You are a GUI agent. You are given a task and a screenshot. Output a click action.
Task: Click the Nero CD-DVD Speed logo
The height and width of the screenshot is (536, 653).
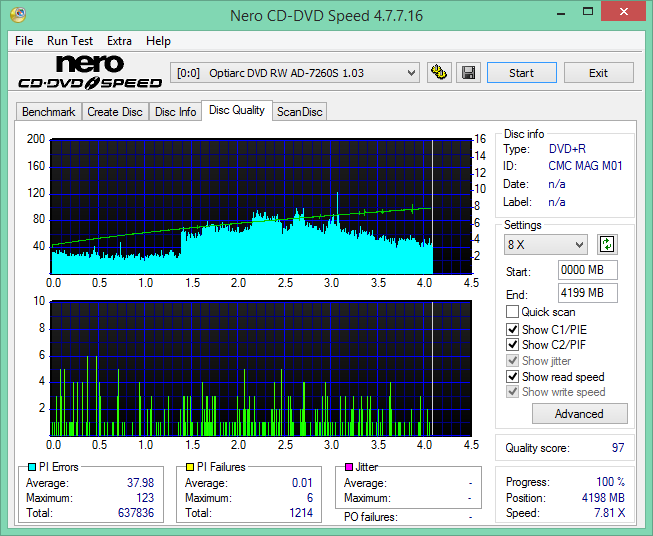coord(90,72)
